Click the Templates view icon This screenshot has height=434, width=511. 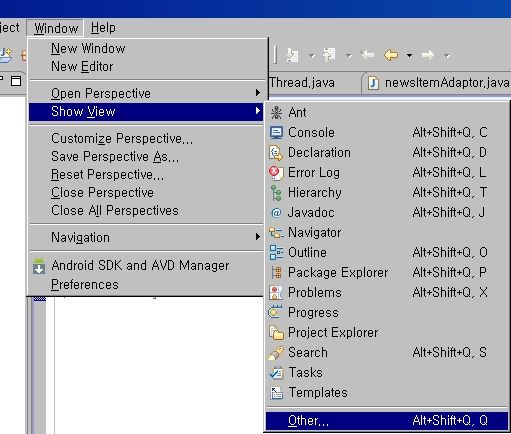[x=276, y=393]
